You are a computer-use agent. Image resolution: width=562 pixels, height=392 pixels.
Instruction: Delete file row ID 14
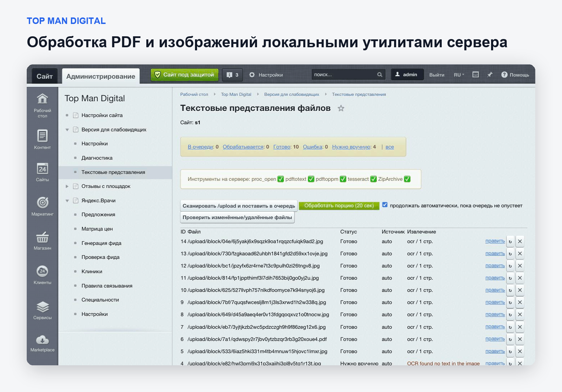(520, 241)
